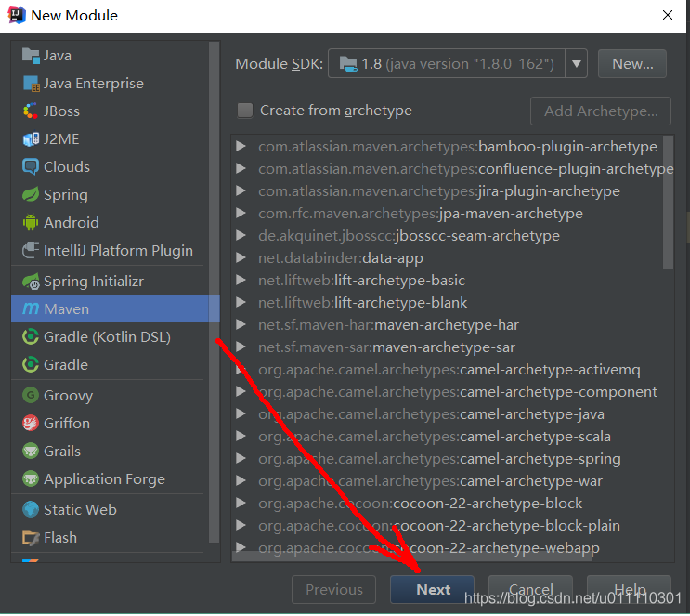
Task: Expand cocoon-22-archetype-block-plain node
Action: tap(241, 525)
